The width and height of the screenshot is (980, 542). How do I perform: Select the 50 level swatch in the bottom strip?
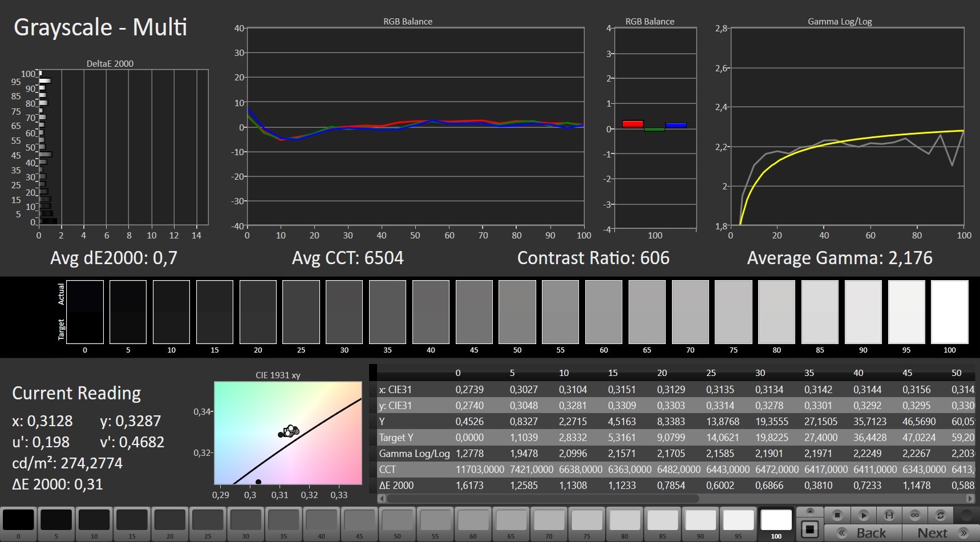[x=397, y=523]
